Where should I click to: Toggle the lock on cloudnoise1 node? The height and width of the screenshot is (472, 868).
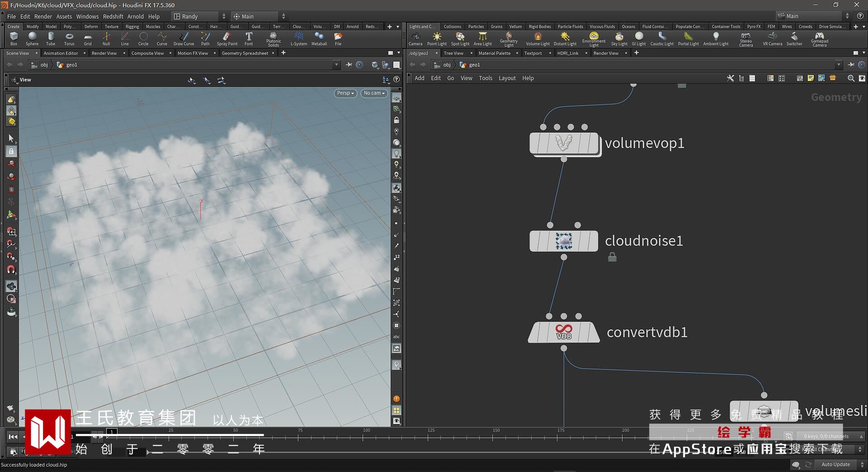tap(612, 257)
